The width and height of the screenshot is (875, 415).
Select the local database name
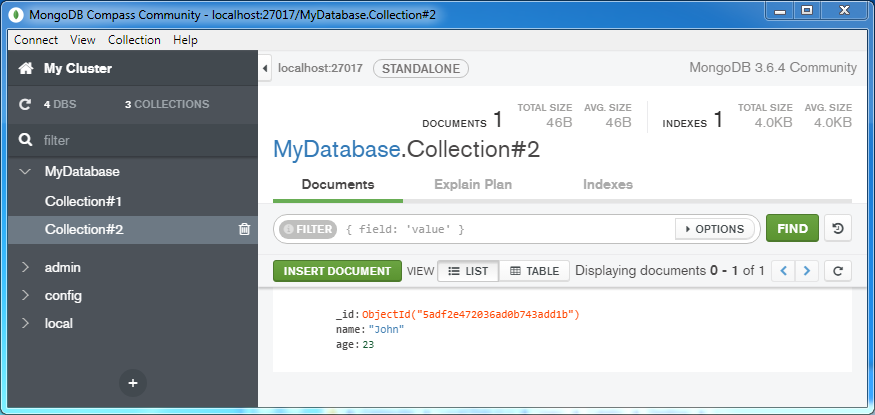point(59,324)
